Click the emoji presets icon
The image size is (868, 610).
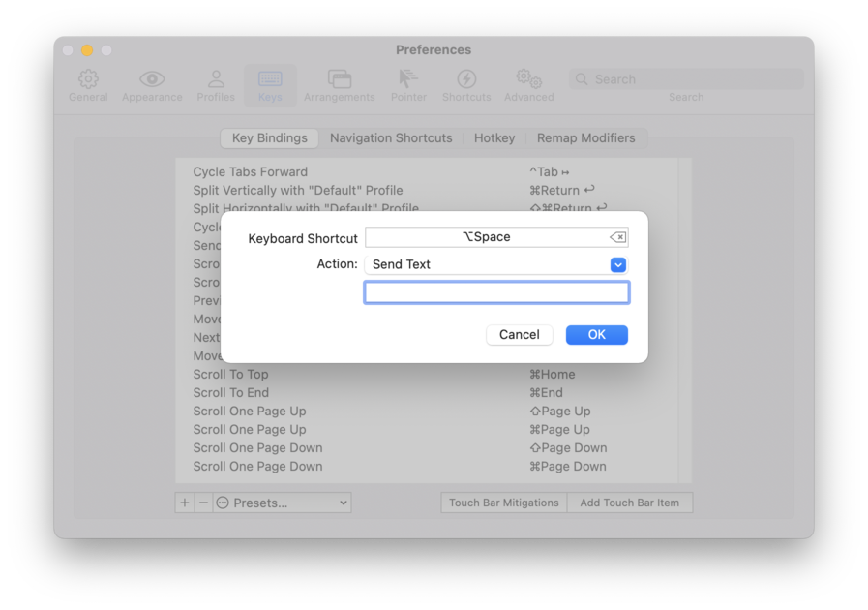(x=223, y=503)
